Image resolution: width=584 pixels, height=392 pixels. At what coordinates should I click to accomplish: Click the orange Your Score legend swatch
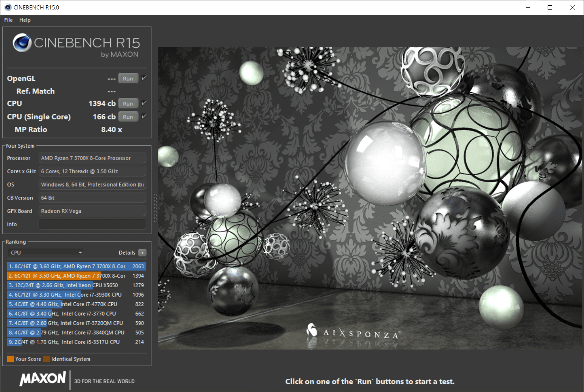pos(11,359)
